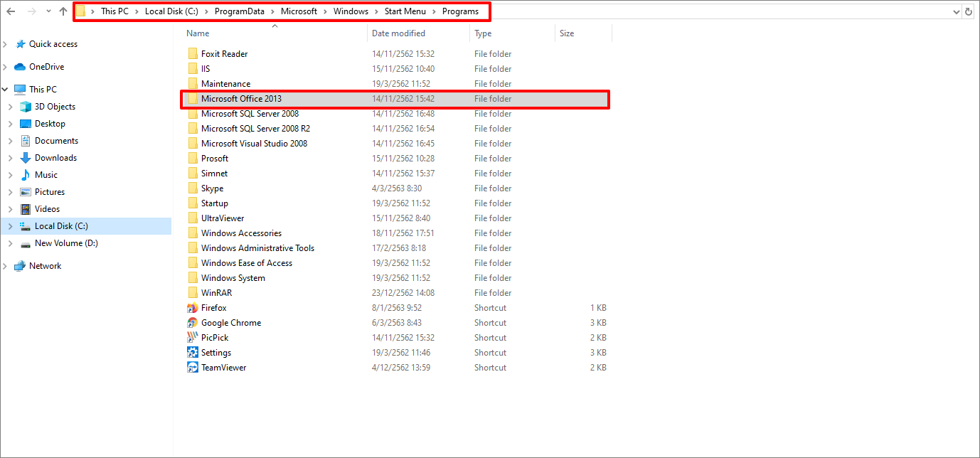This screenshot has height=458, width=980.
Task: Go back with the Back arrow
Action: pos(11,11)
